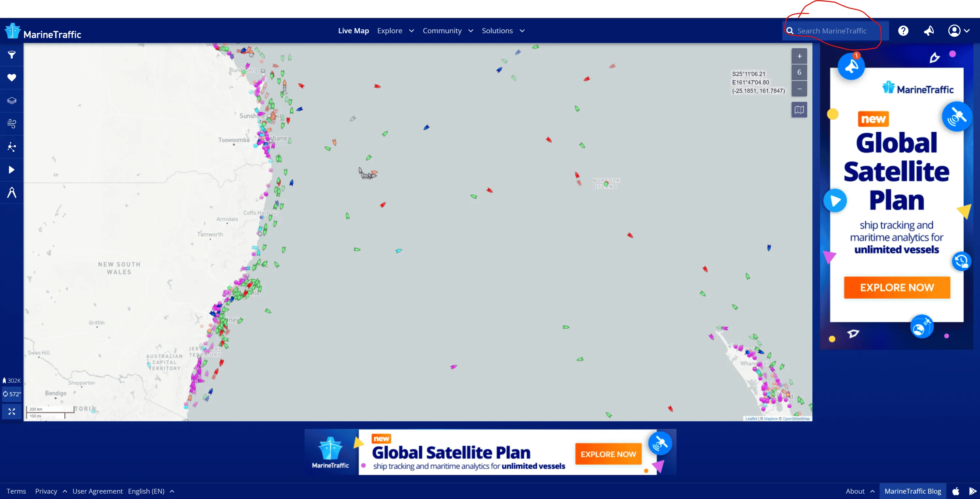Viewport: 980px width, 499px height.
Task: Click the Armidale city label
Action: click(x=227, y=219)
